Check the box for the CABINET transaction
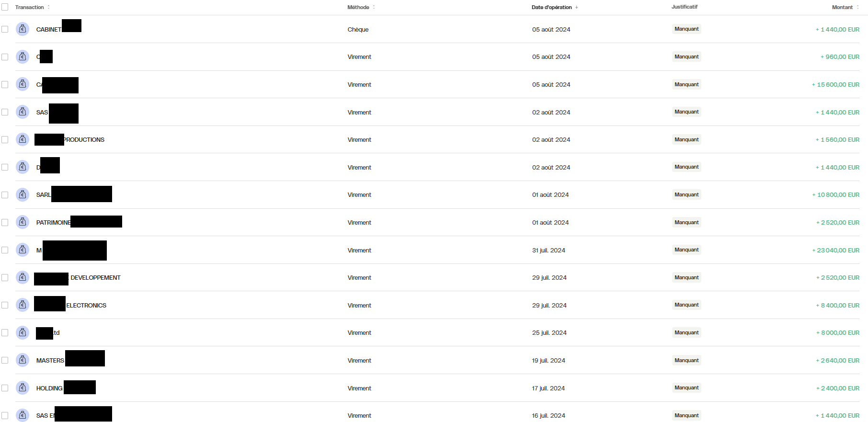 tap(5, 29)
